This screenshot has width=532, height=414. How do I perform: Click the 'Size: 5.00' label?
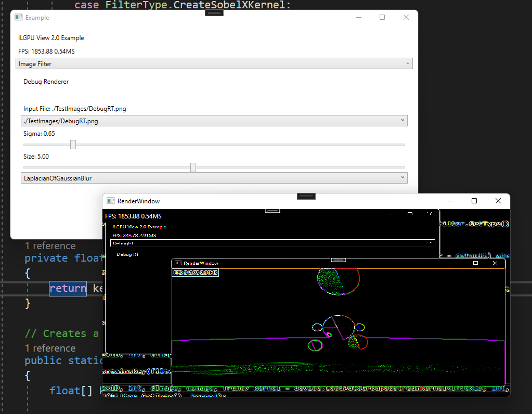pyautogui.click(x=36, y=157)
